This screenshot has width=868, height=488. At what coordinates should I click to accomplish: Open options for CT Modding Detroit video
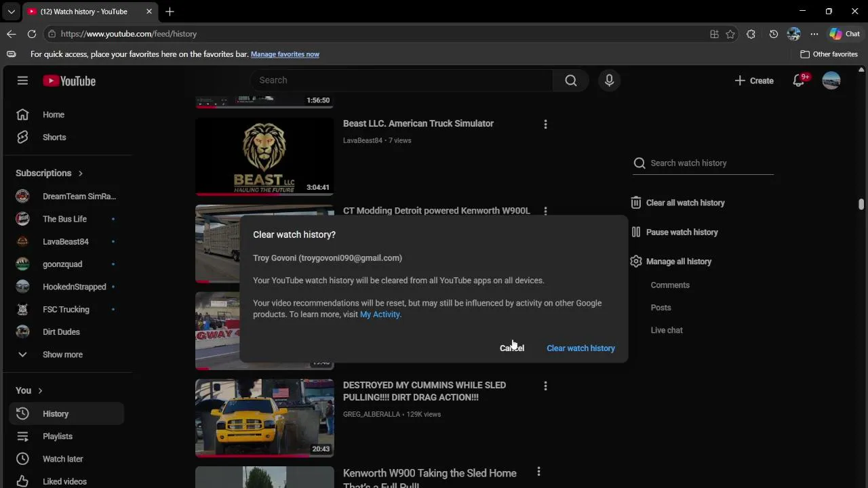[545, 211]
